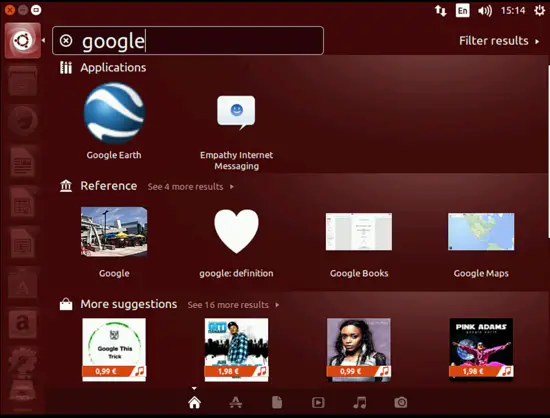Click the google search input field
The height and width of the screenshot is (418, 550).
pos(188,41)
